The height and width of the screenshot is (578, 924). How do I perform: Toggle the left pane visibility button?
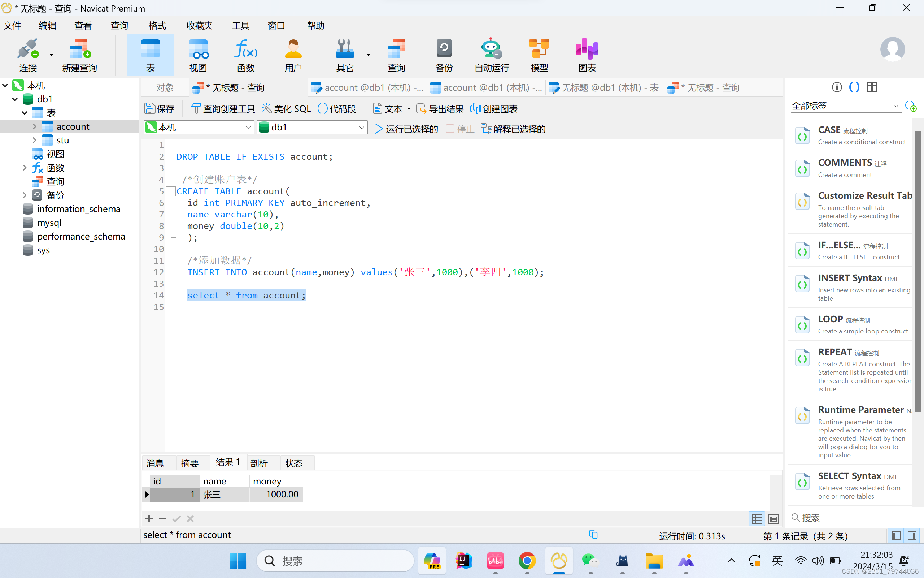tap(896, 536)
